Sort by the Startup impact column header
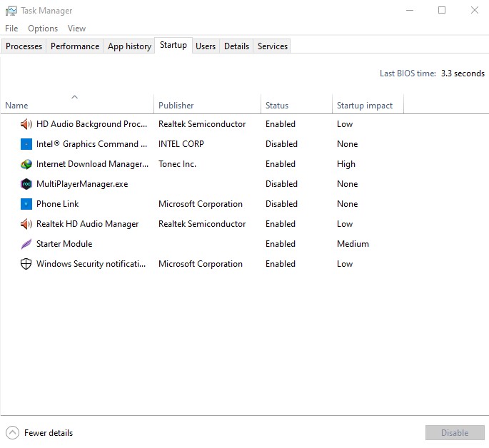 [365, 106]
